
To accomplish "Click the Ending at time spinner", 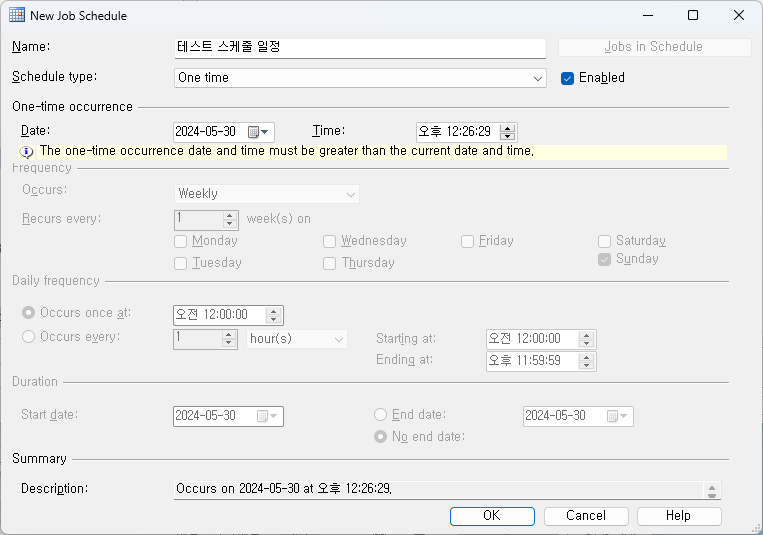I will point(586,361).
